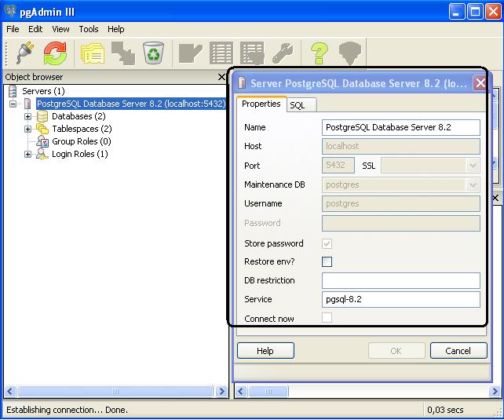
Task: Select the Databases (2) tree item
Action: tap(79, 116)
